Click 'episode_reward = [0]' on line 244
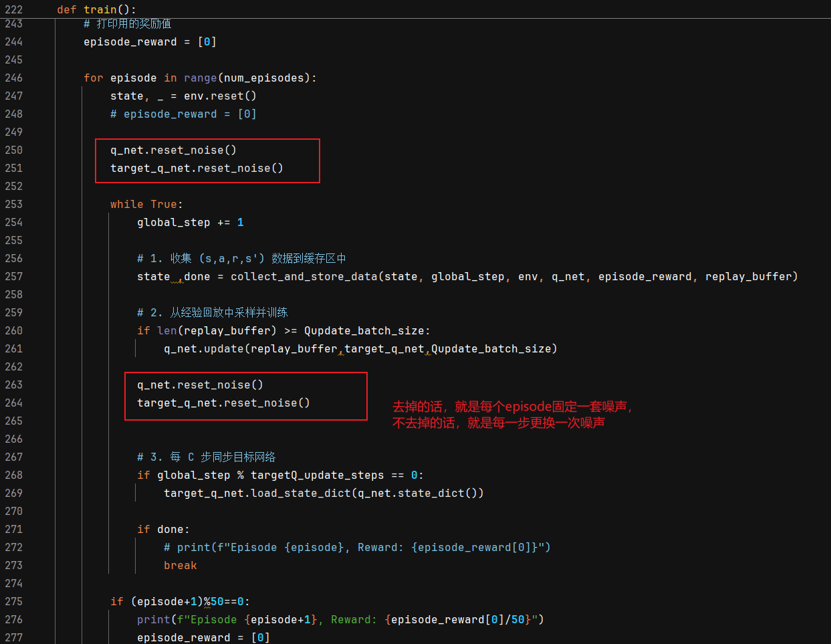 pyautogui.click(x=150, y=42)
